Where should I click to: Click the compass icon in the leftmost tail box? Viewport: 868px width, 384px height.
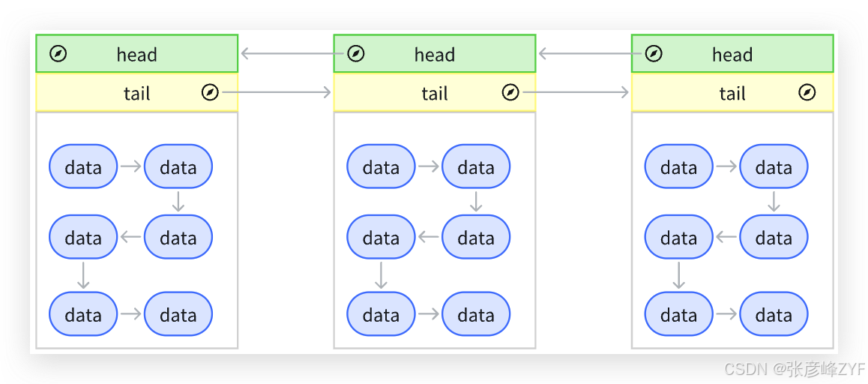tap(210, 92)
